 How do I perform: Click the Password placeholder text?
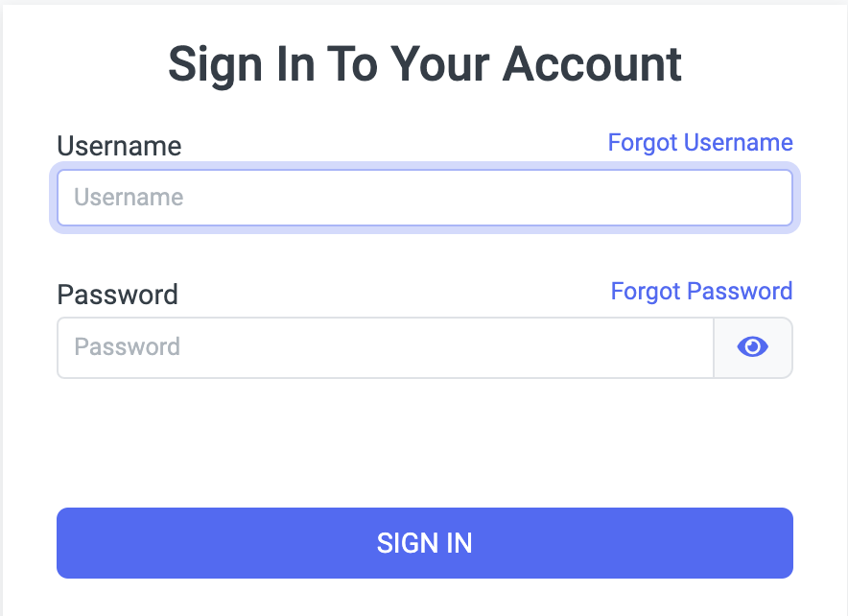tap(128, 347)
